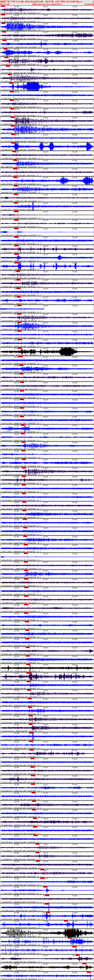94x980 pixels.
Task: Click the event title header text
Action: pos(38,2)
